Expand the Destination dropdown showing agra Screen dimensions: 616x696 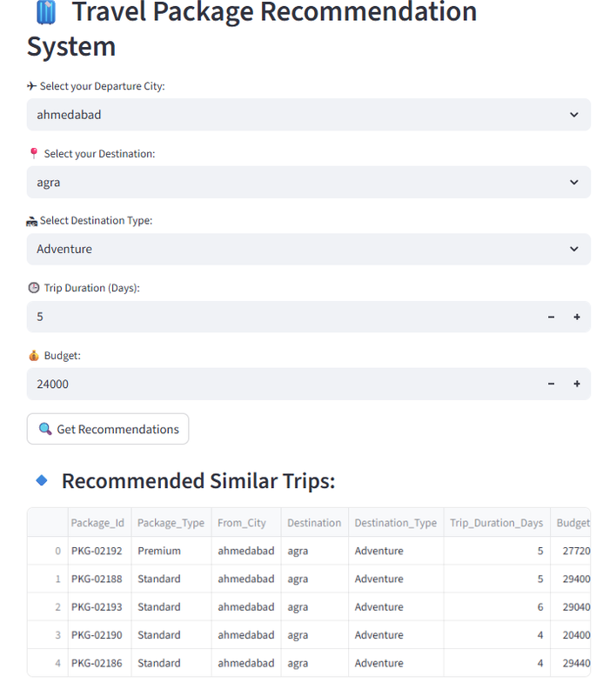(308, 182)
